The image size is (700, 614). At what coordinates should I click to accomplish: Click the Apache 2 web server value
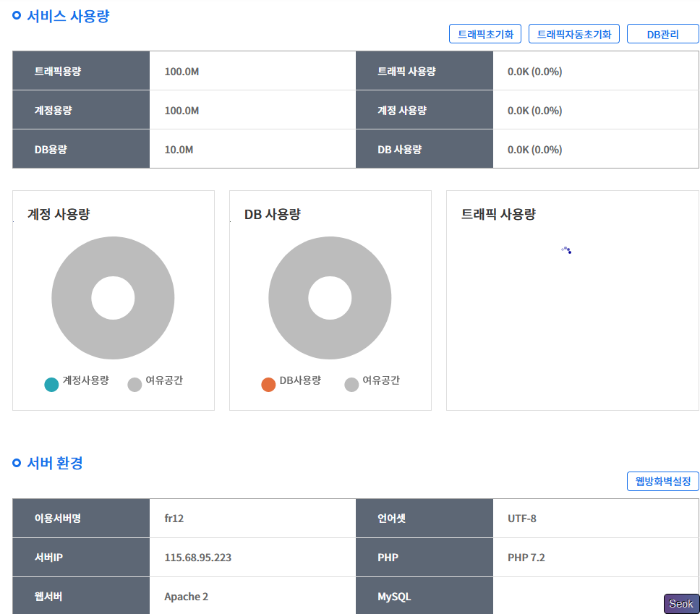(x=186, y=597)
